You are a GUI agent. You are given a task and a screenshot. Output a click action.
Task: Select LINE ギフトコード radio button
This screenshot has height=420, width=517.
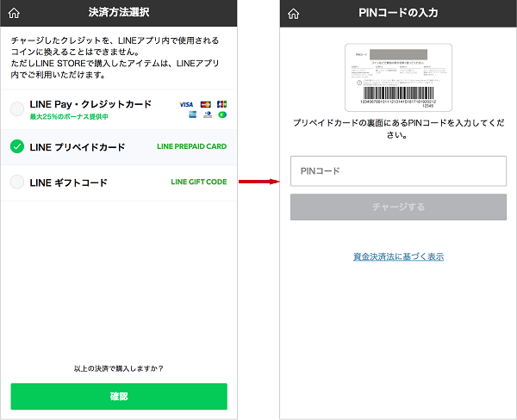pos(17,182)
